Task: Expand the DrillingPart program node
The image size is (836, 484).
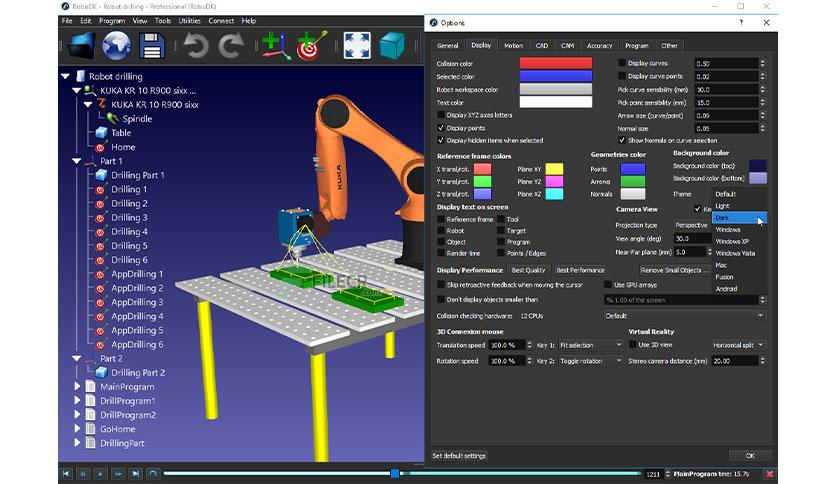Action: pyautogui.click(x=77, y=443)
